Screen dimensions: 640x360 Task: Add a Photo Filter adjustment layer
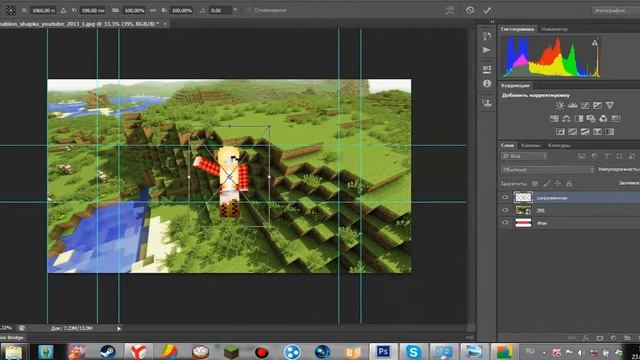tap(591, 118)
